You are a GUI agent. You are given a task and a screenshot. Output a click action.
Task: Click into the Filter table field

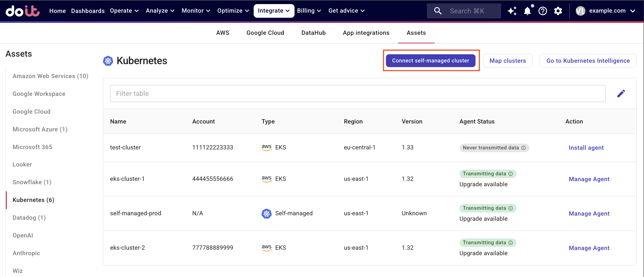pyautogui.click(x=357, y=93)
